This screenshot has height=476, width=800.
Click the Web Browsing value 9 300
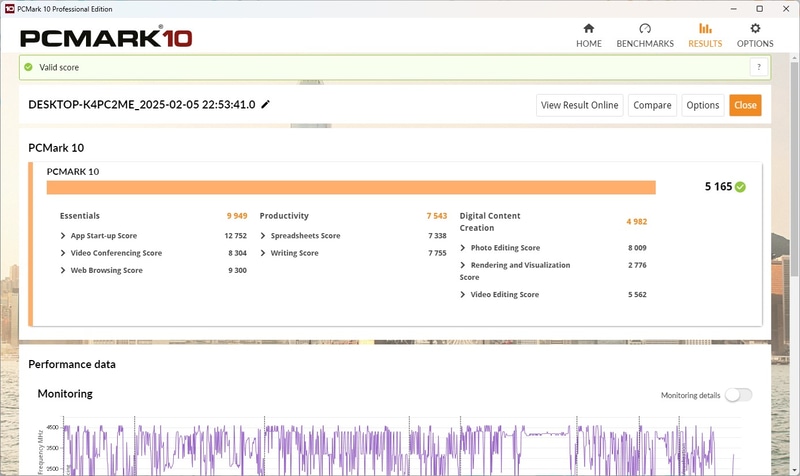tap(237, 270)
